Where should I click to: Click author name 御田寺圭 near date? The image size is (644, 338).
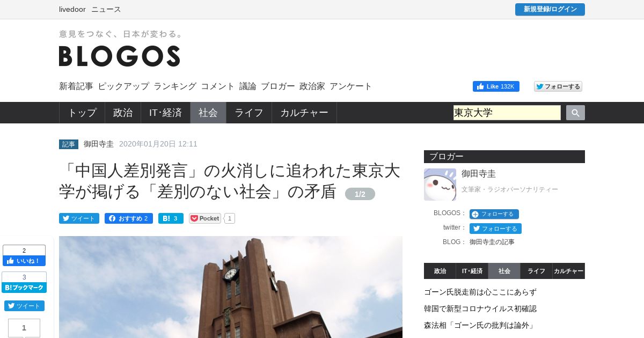coord(99,144)
